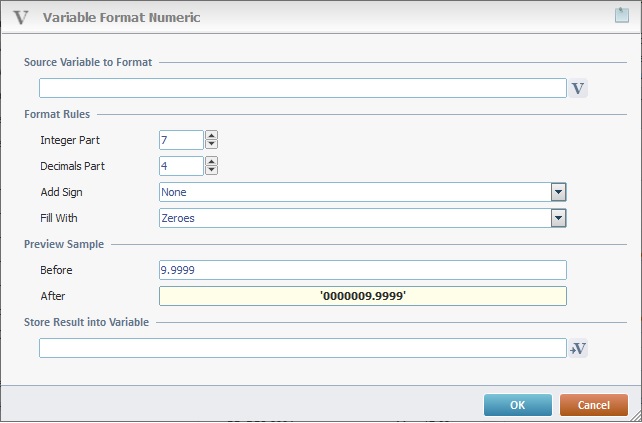Click the Add Sign field showing None
Viewport: 642px width, 423px height.
(355, 192)
